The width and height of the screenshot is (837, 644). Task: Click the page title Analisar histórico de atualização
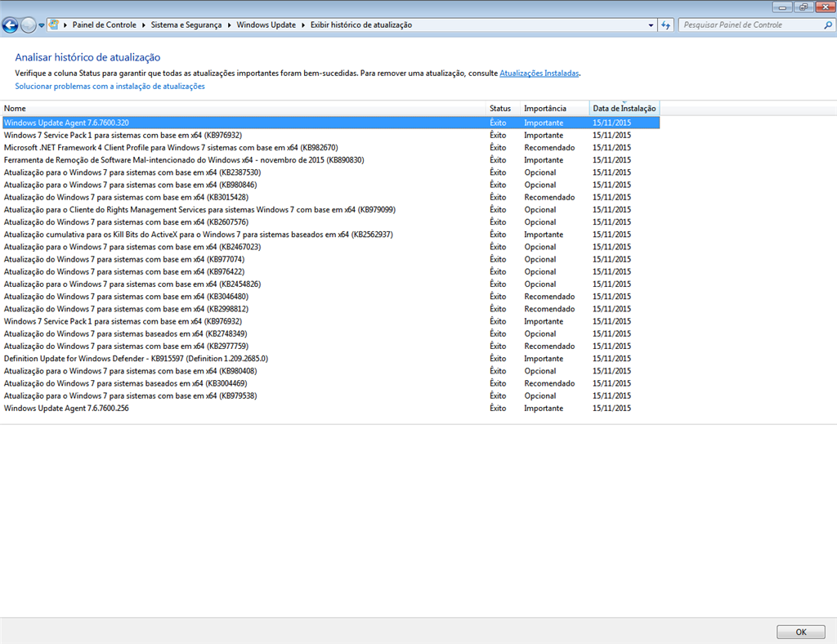[x=87, y=57]
